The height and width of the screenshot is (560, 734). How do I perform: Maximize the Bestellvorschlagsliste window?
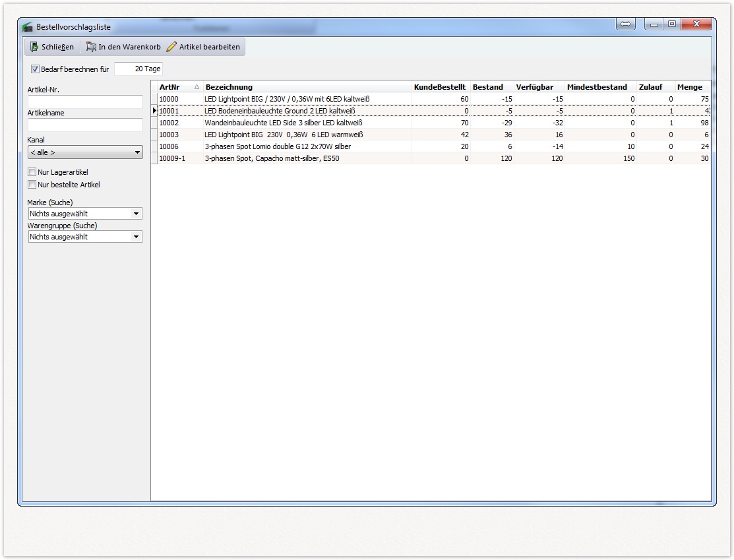[x=671, y=24]
